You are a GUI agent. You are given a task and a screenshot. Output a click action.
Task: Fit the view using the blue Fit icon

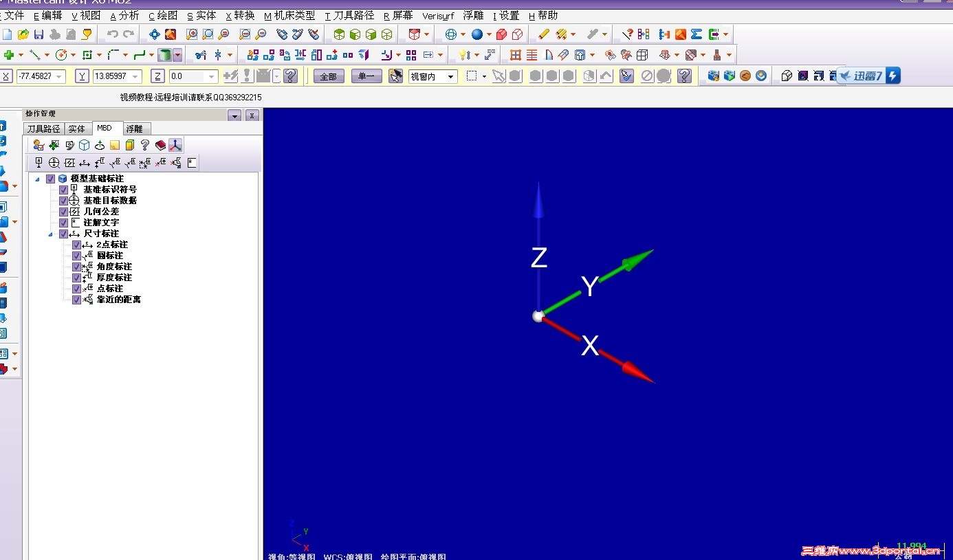click(155, 34)
